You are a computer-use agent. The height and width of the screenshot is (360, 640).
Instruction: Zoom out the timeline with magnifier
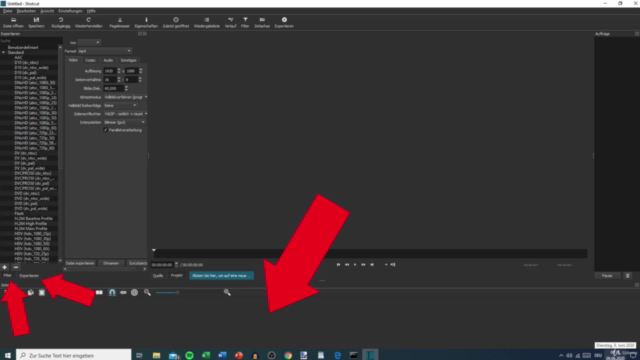pos(147,292)
